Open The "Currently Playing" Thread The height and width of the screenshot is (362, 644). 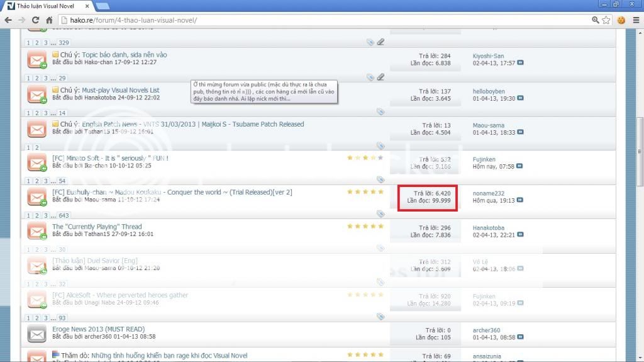click(97, 227)
